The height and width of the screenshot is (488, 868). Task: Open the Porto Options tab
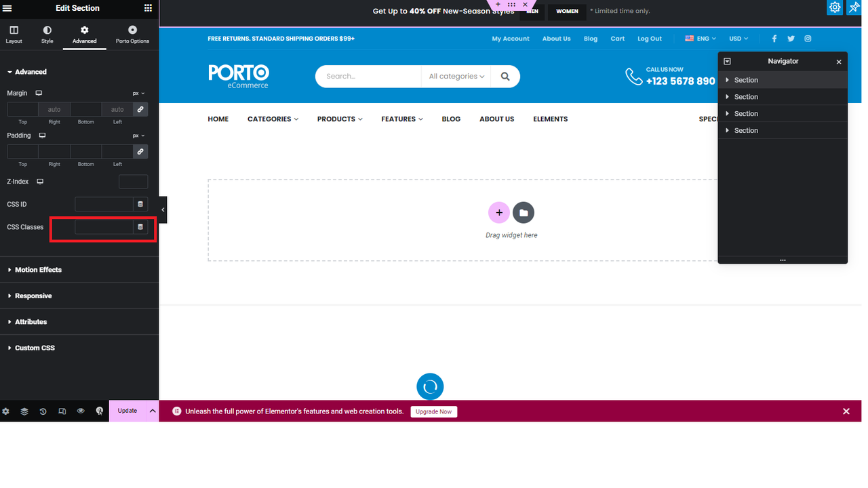pyautogui.click(x=132, y=35)
